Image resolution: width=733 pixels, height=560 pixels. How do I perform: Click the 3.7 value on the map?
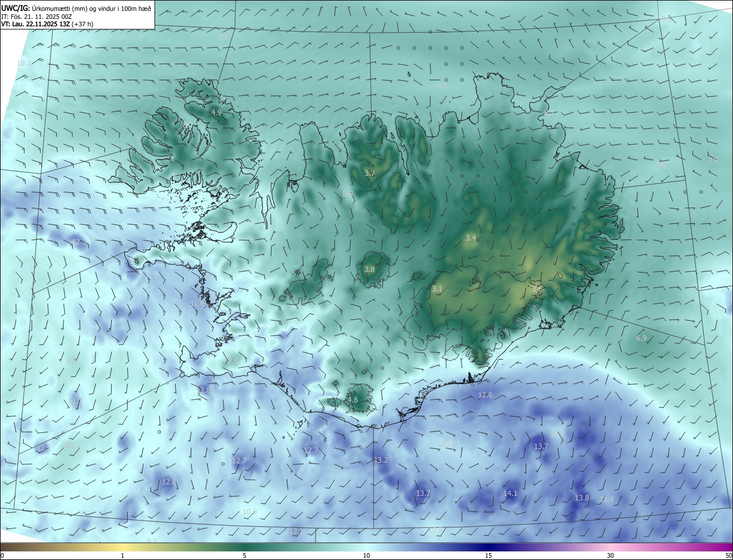[370, 173]
